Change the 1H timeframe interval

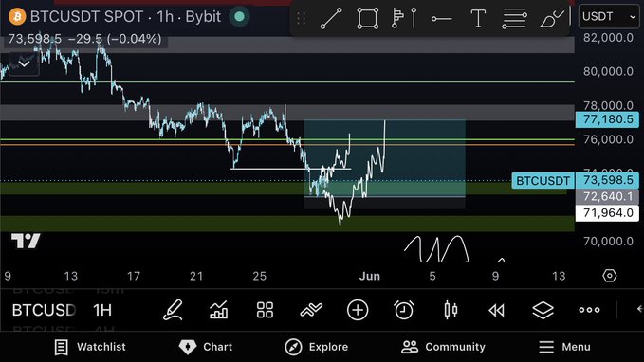click(x=102, y=310)
